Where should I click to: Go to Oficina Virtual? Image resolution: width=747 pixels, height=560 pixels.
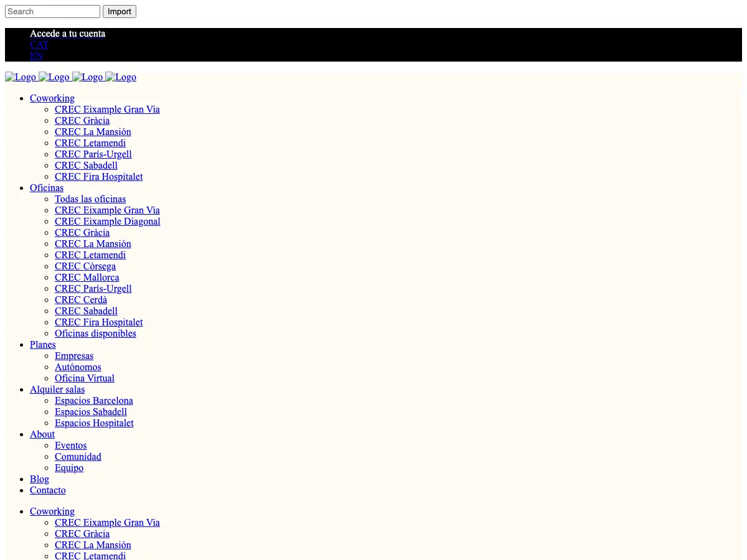(x=85, y=378)
